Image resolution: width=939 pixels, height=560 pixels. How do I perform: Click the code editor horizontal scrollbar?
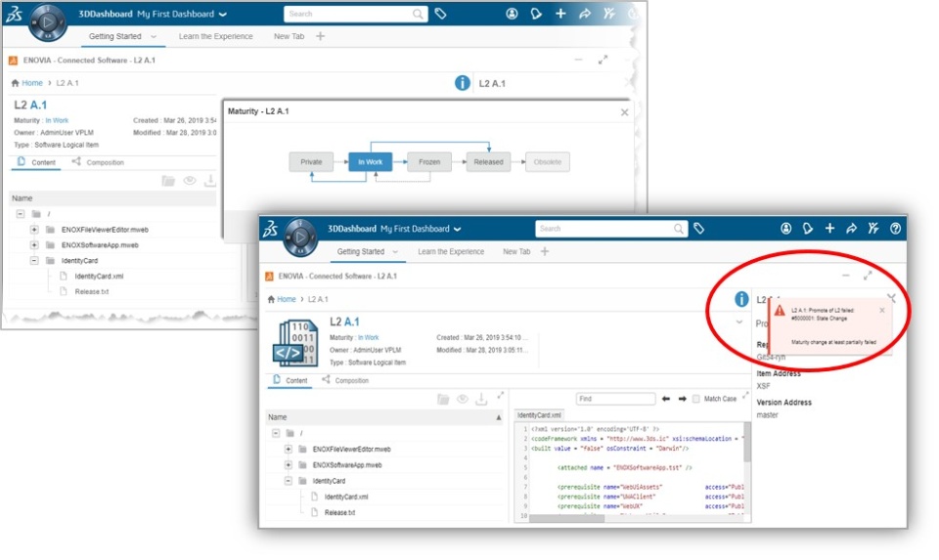click(x=566, y=518)
